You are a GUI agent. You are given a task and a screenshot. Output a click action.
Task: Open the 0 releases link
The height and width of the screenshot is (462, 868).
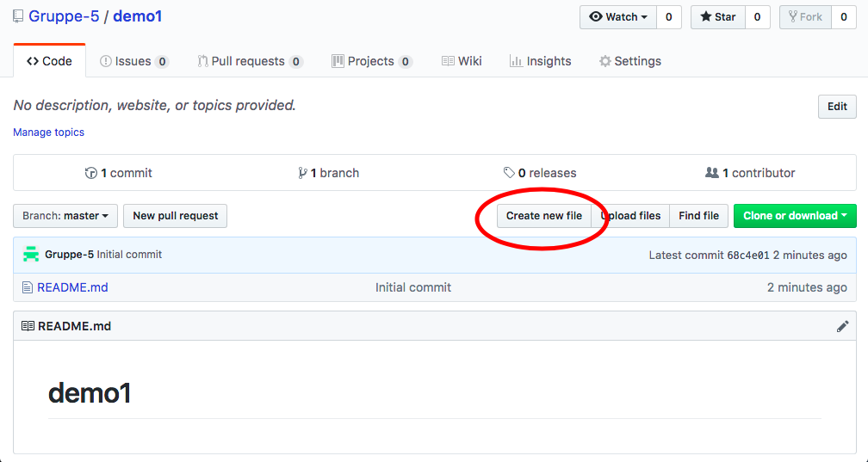click(540, 173)
